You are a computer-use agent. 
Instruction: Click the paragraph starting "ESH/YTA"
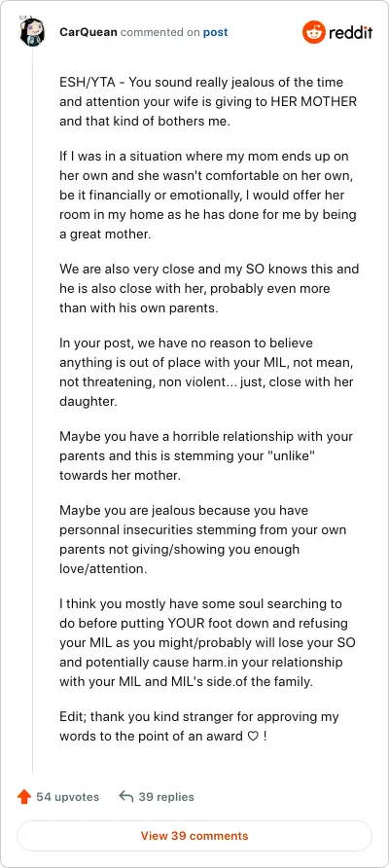(x=208, y=101)
